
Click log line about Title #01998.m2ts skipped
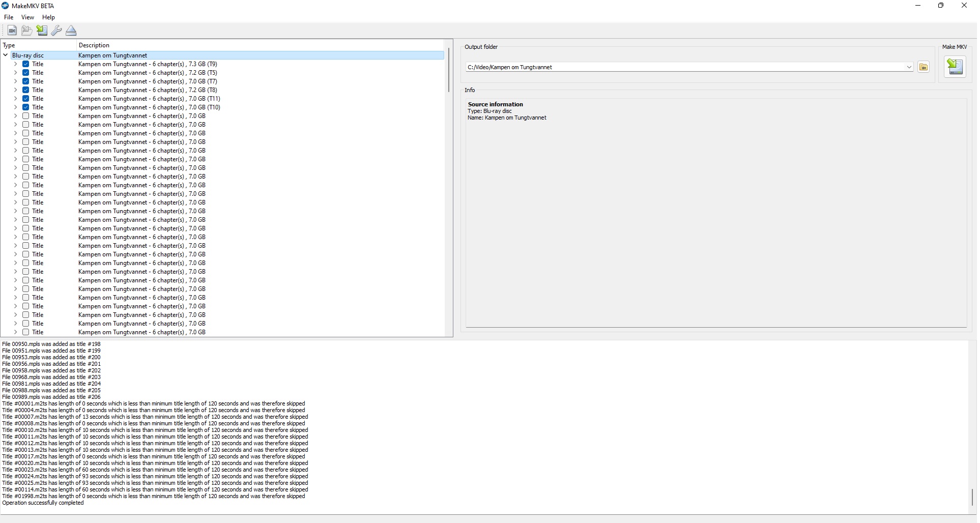[154, 497]
